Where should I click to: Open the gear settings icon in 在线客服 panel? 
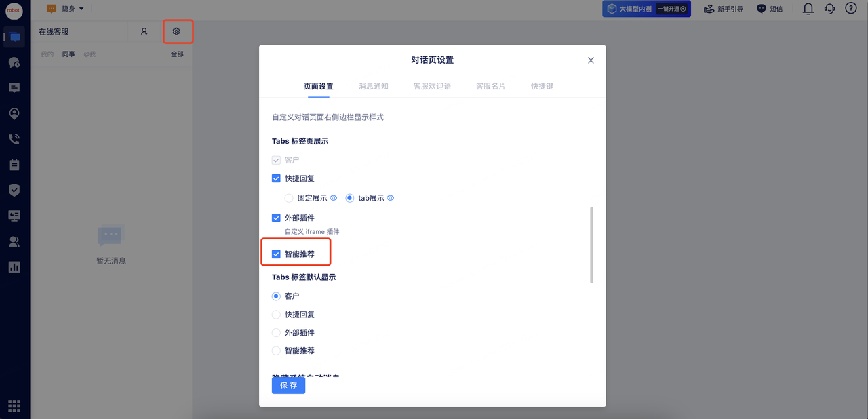pyautogui.click(x=176, y=31)
